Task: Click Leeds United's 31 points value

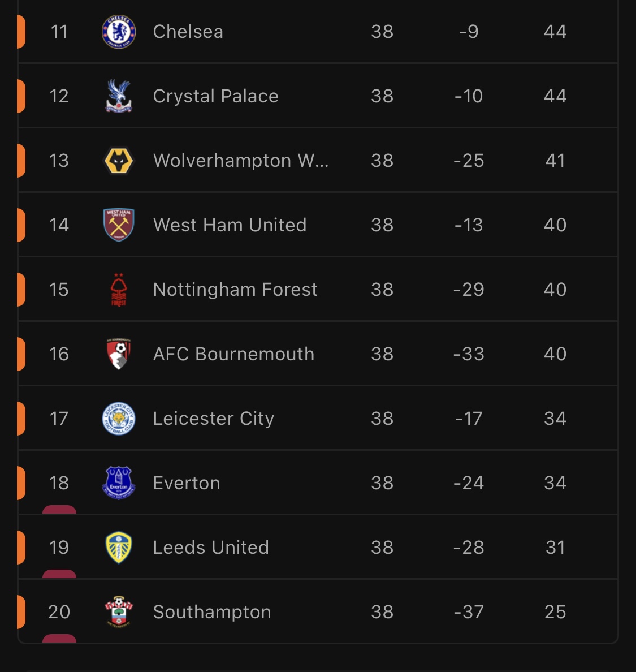Action: tap(555, 548)
